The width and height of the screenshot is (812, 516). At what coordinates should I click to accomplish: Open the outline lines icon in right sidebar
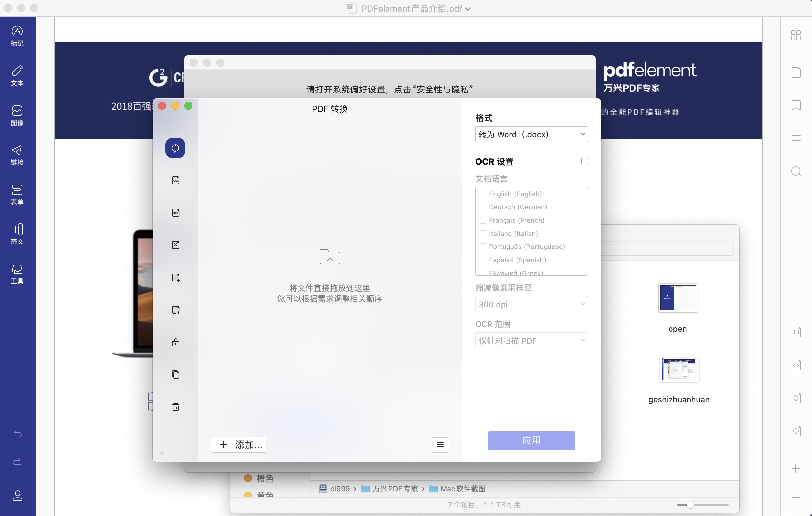[x=795, y=138]
